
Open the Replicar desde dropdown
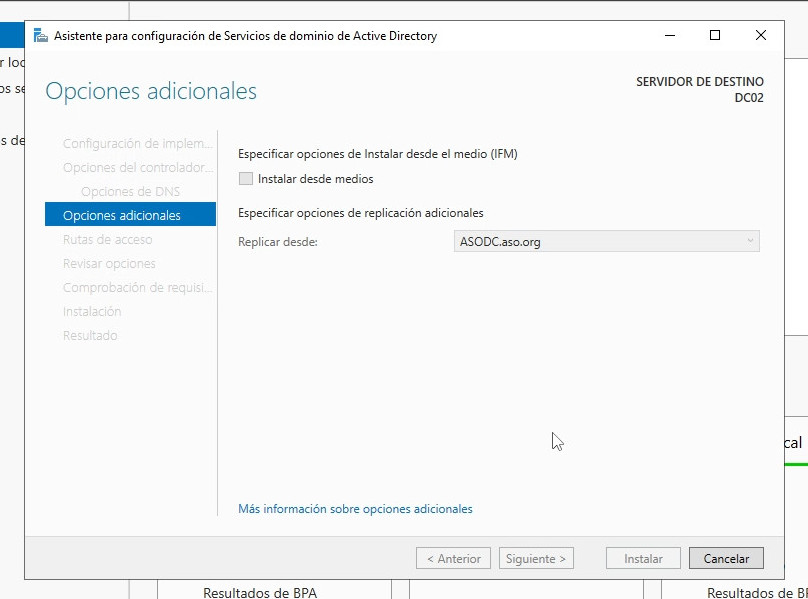(606, 241)
